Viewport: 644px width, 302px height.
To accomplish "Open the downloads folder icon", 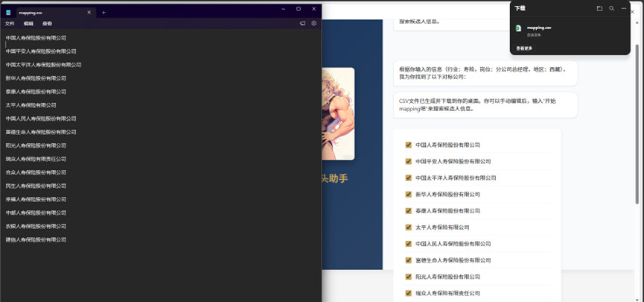I will [x=599, y=8].
